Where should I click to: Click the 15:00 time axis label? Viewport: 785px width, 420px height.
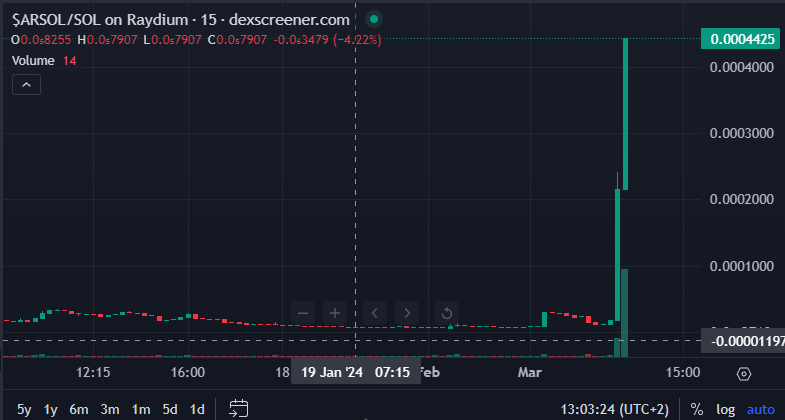click(683, 372)
